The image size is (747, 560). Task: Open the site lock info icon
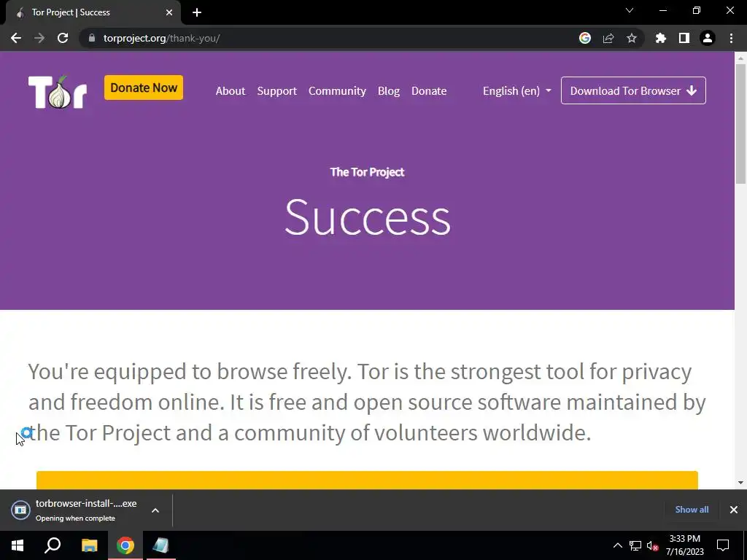(x=92, y=38)
